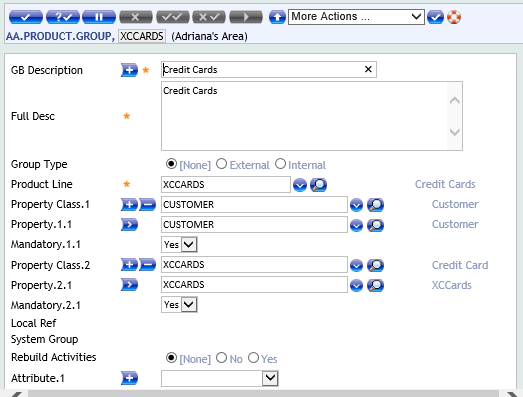The image size is (523, 397).
Task: Add a value for Attribute.1 with plus icon
Action: pos(129,378)
